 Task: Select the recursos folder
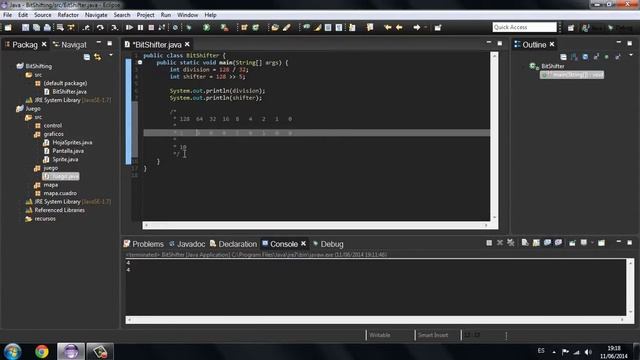click(40, 219)
